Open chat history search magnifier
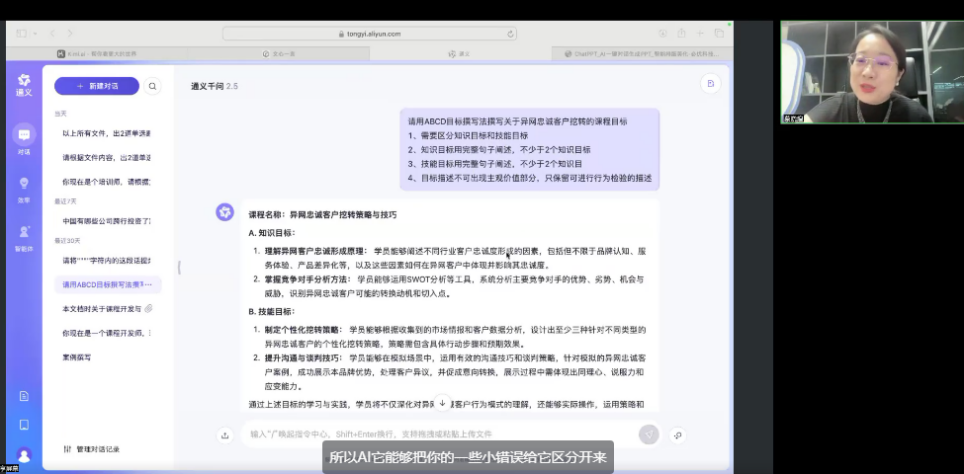This screenshot has height=474, width=964. [152, 86]
